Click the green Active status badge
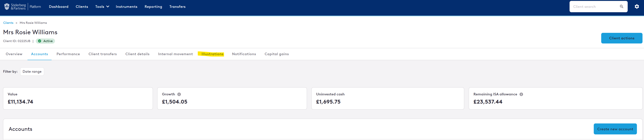The image size is (644, 140). point(45,41)
